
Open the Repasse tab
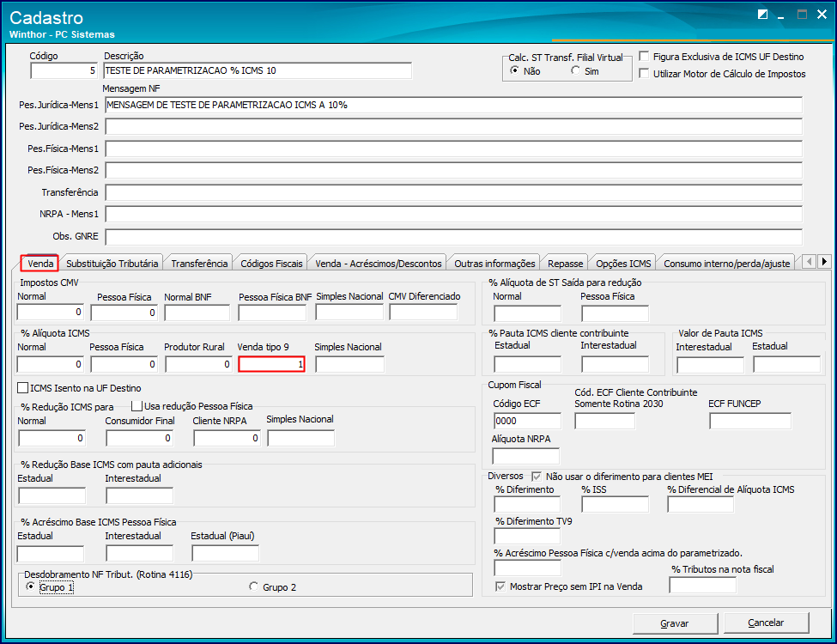point(565,264)
